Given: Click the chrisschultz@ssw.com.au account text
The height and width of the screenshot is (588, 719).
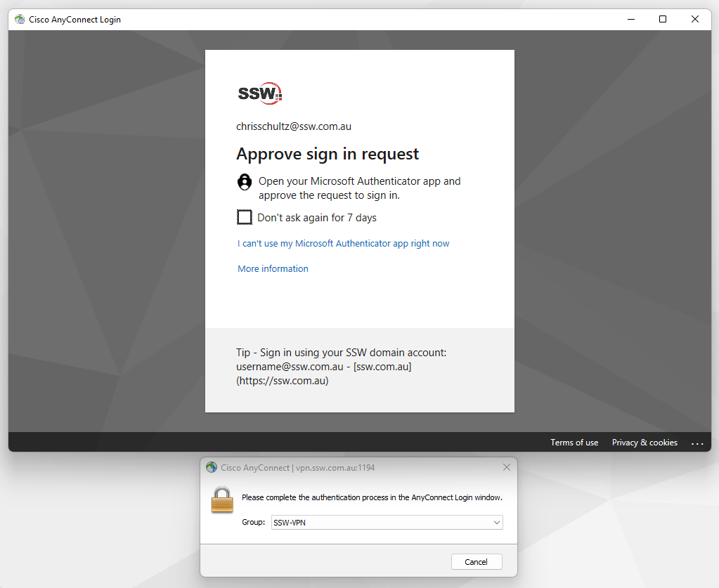Looking at the screenshot, I should (x=294, y=127).
